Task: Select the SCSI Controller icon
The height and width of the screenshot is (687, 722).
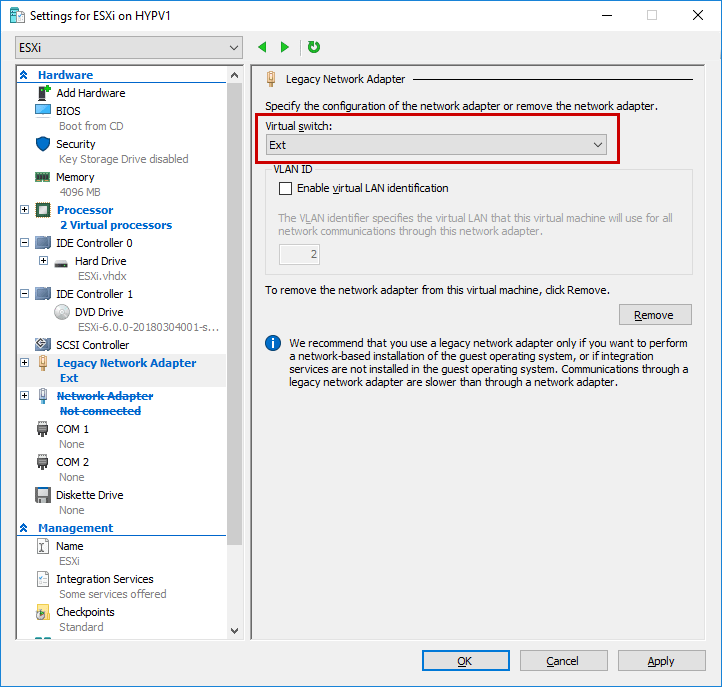Action: [43, 344]
